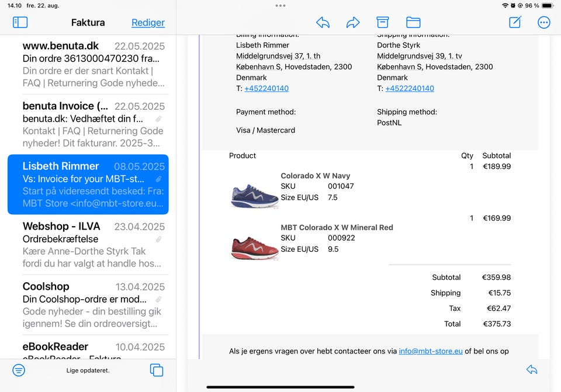This screenshot has height=392, width=561.
Task: Move message using the folder icon
Action: [413, 22]
